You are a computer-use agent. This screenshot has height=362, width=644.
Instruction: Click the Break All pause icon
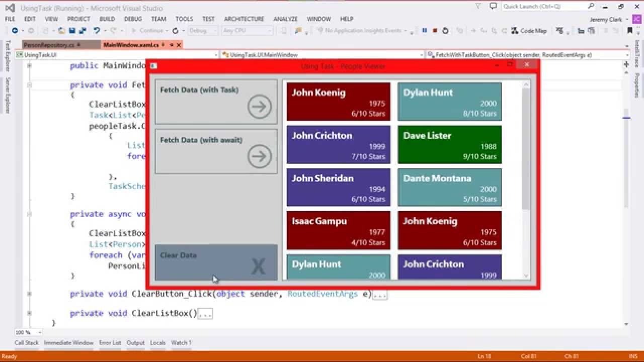pyautogui.click(x=424, y=31)
